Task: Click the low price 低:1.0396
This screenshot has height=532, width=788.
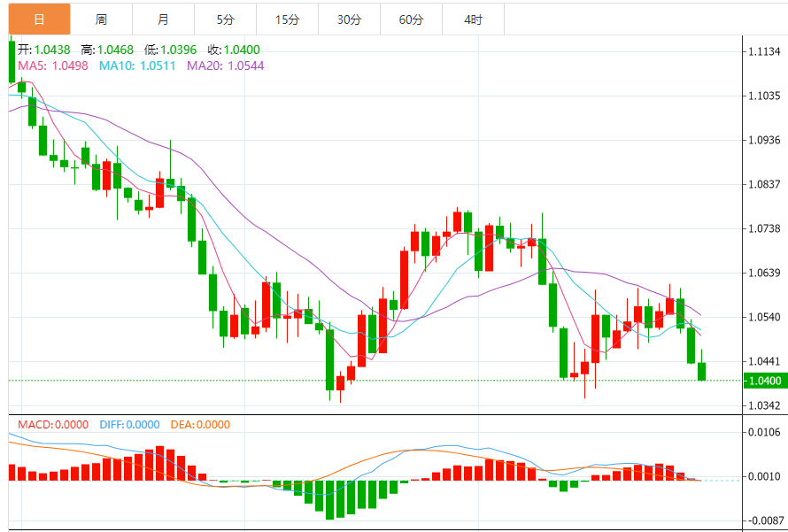Action: tap(170, 50)
